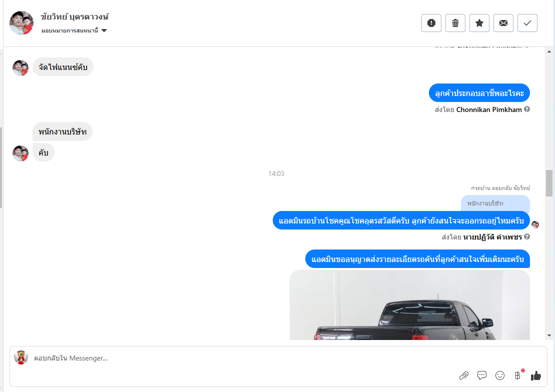
Task: Open emoji picker smiley icon
Action: [x=500, y=375]
